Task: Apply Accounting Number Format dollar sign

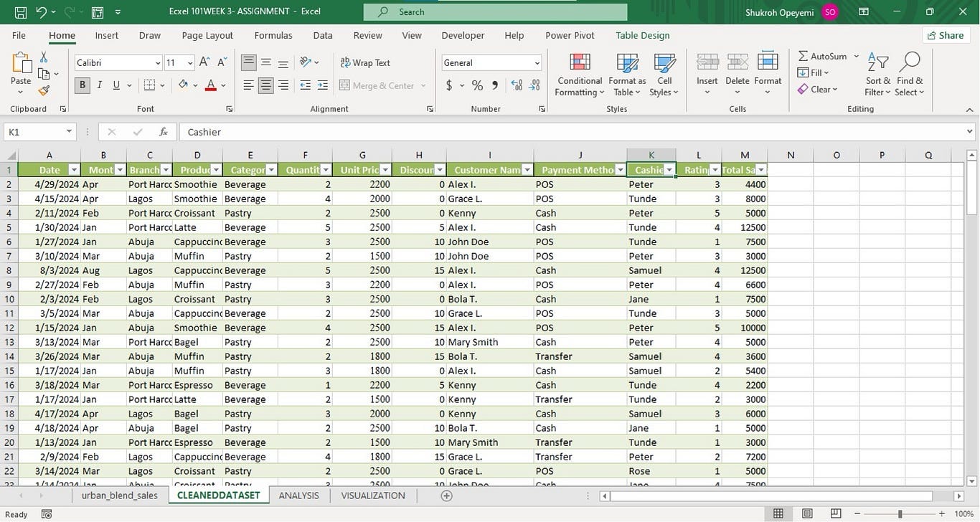Action: coord(449,85)
